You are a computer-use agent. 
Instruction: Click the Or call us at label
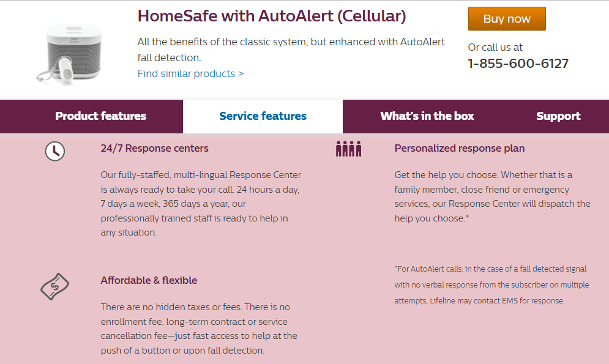[495, 47]
